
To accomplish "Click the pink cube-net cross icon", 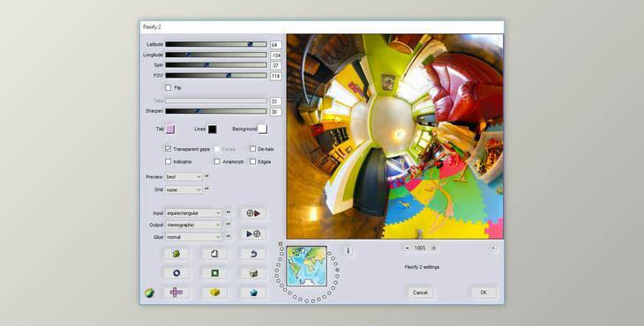I will tap(176, 292).
